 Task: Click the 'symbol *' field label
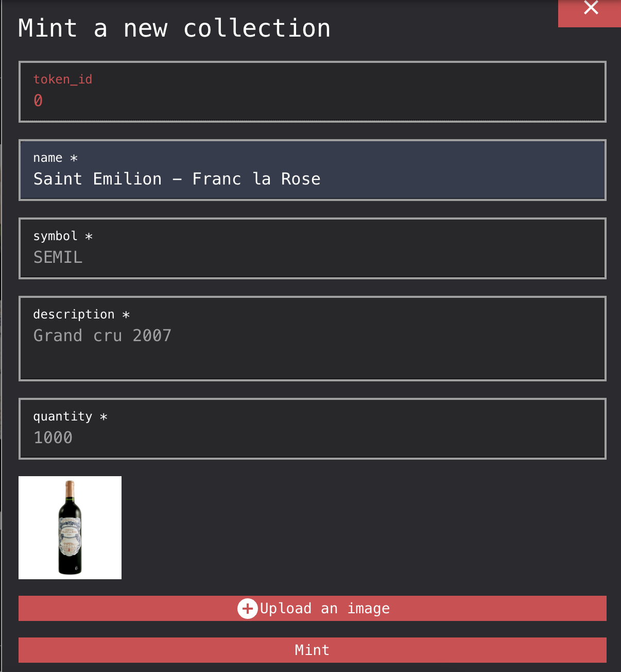click(x=62, y=236)
